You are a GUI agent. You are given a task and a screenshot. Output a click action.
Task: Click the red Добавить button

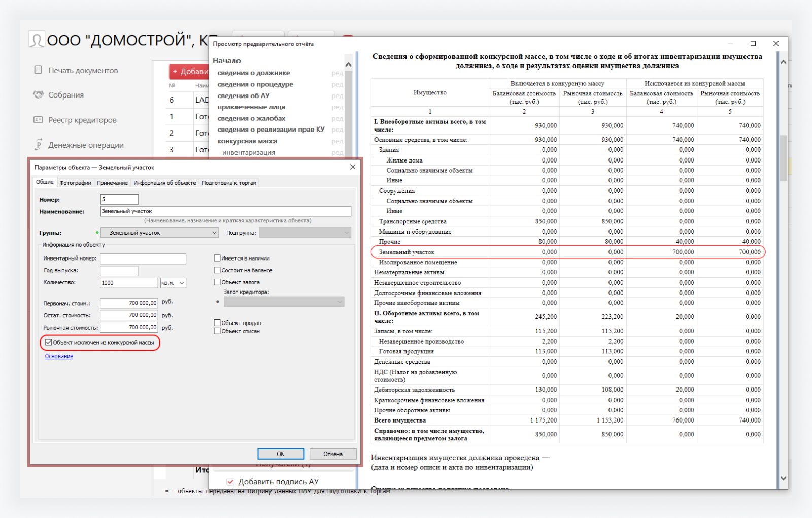click(189, 72)
